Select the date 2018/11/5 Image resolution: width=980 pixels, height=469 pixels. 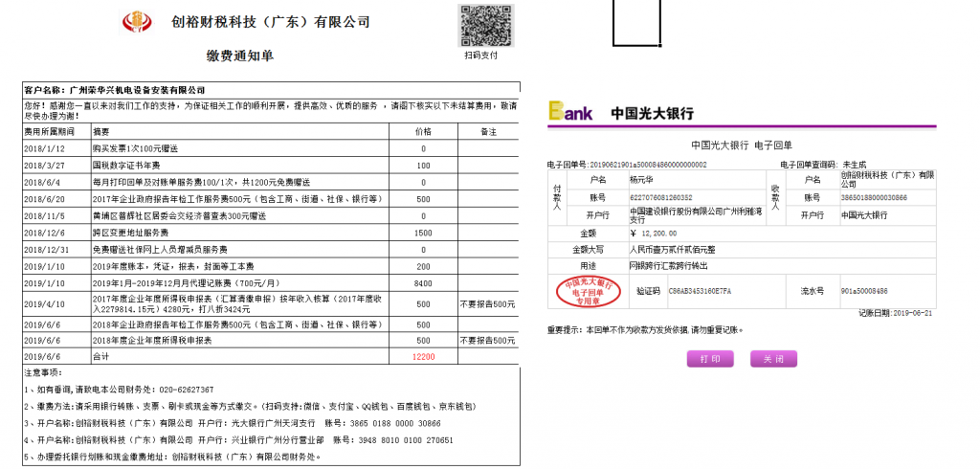click(44, 216)
